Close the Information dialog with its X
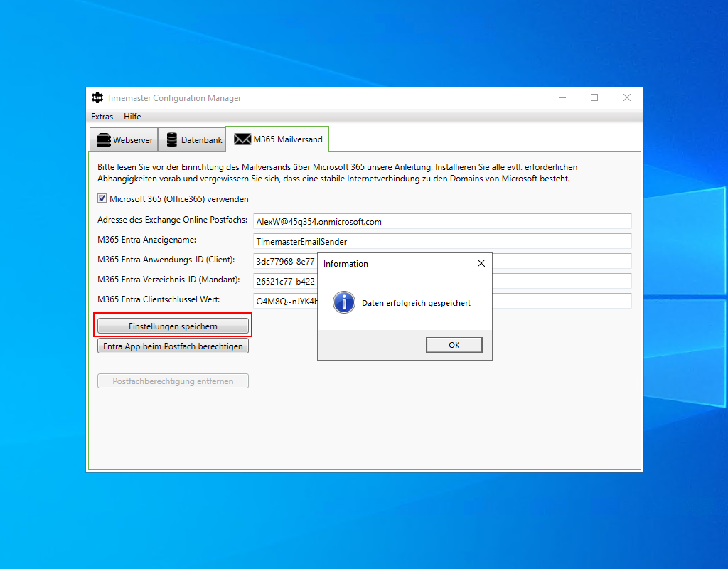 tap(481, 263)
